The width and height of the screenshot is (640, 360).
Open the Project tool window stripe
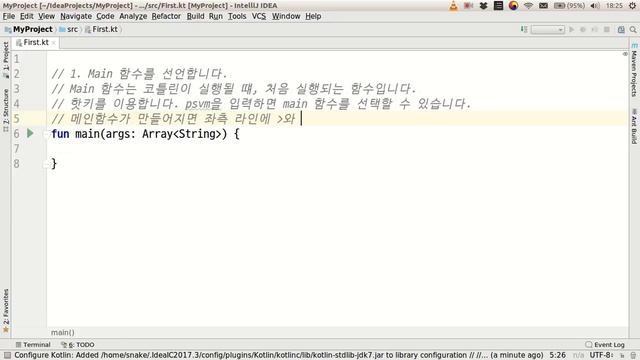click(5, 60)
